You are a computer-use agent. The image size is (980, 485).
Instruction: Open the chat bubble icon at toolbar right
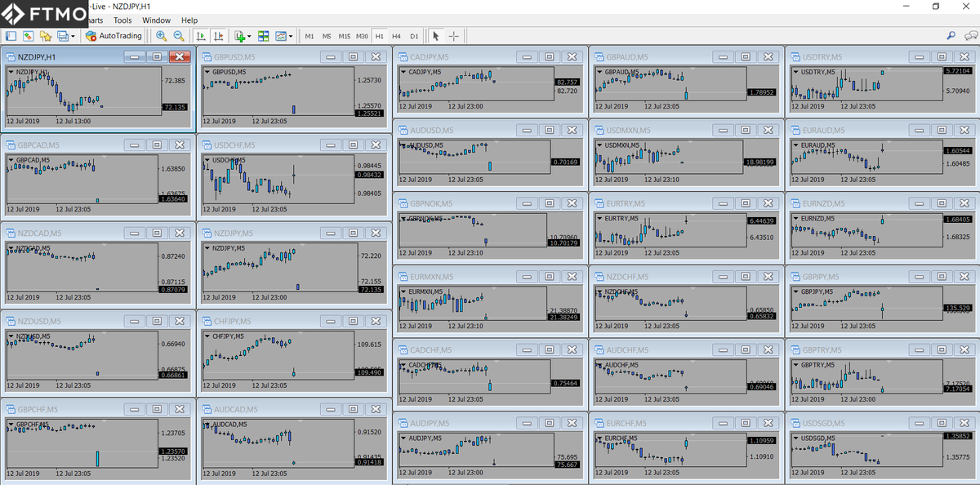(x=970, y=36)
